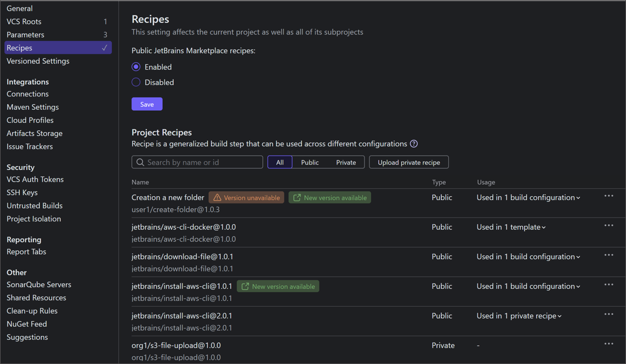Image resolution: width=626 pixels, height=364 pixels.
Task: Open Issue Trackers settings in sidebar
Action: 30,146
